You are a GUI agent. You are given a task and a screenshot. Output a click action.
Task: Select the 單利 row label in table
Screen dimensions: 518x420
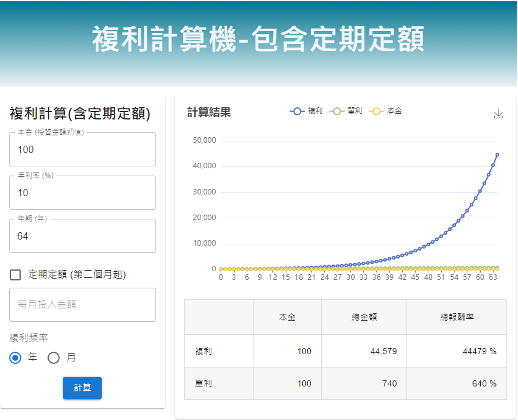coord(204,383)
